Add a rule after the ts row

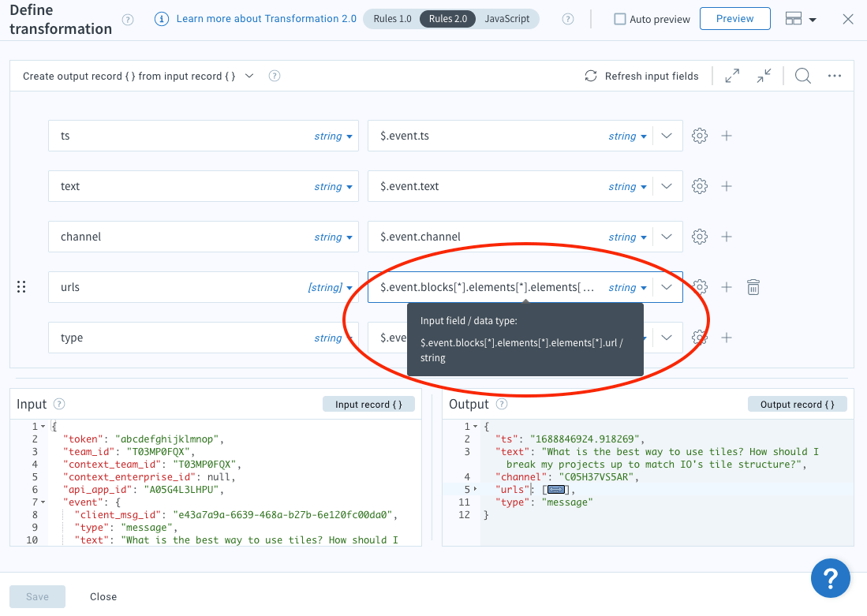tap(727, 136)
